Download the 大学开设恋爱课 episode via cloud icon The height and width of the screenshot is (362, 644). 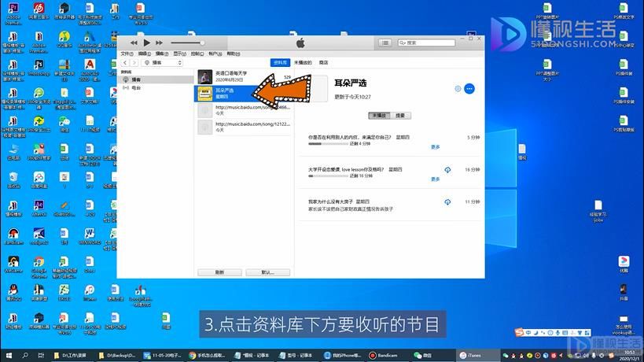click(447, 170)
